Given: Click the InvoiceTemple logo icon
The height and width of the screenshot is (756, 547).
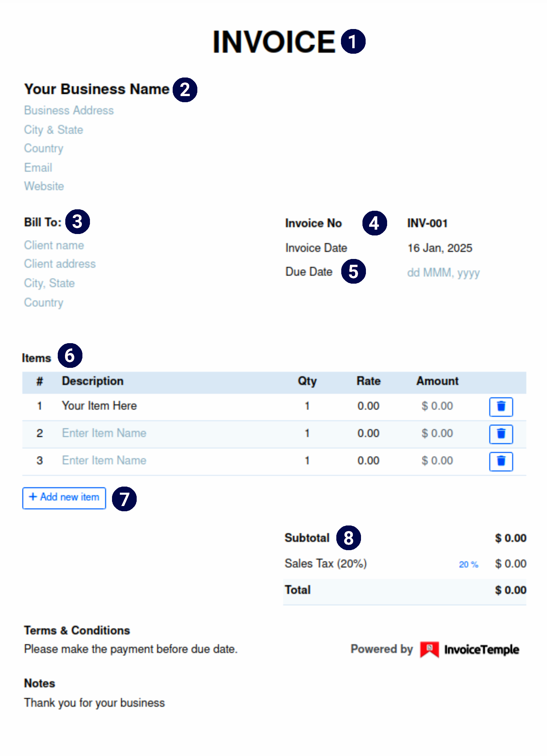Looking at the screenshot, I should click(429, 649).
